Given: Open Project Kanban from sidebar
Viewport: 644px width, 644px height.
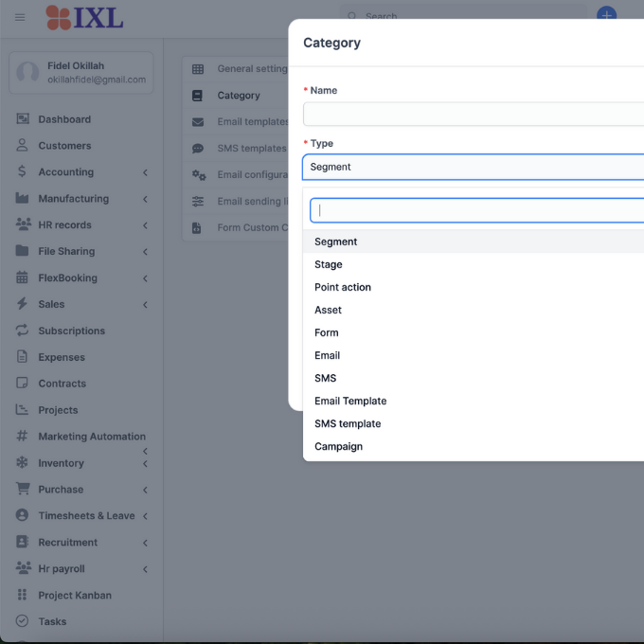Looking at the screenshot, I should click(75, 595).
